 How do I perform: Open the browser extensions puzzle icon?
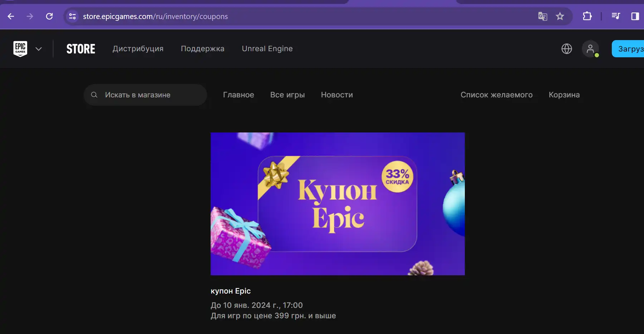click(x=587, y=16)
